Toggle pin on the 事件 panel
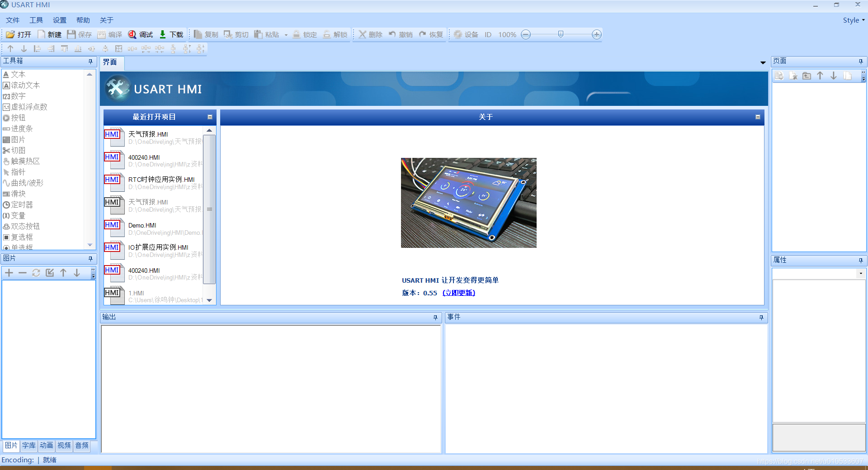Image resolution: width=868 pixels, height=470 pixels. (761, 318)
